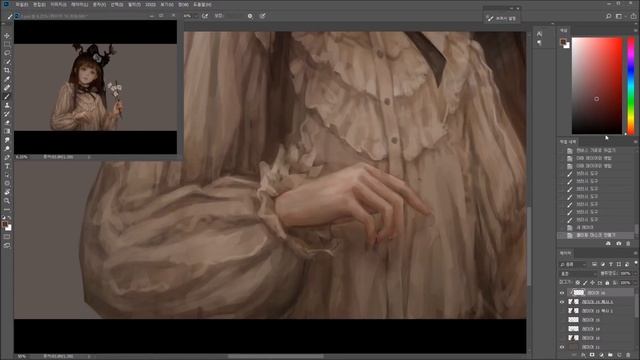
Task: Select the Type tool
Action: [x=7, y=166]
